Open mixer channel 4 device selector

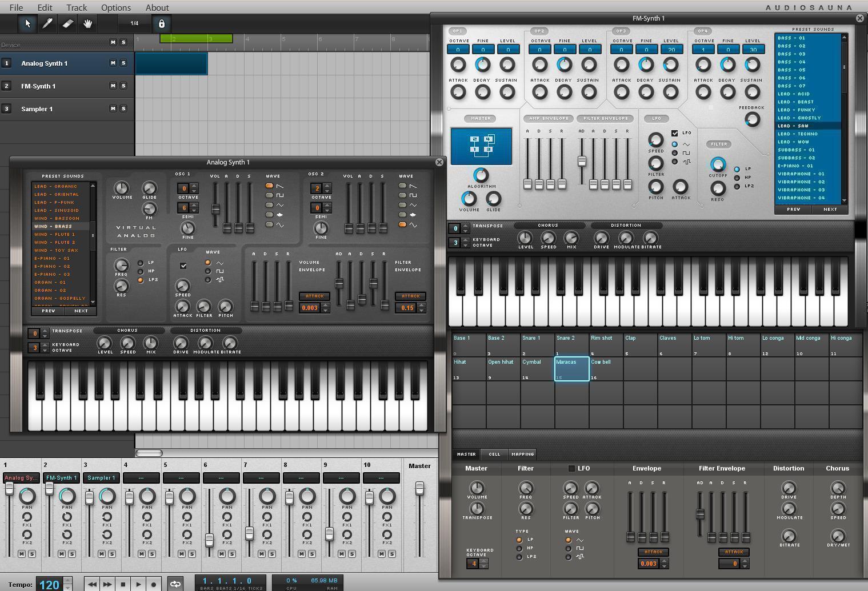141,477
